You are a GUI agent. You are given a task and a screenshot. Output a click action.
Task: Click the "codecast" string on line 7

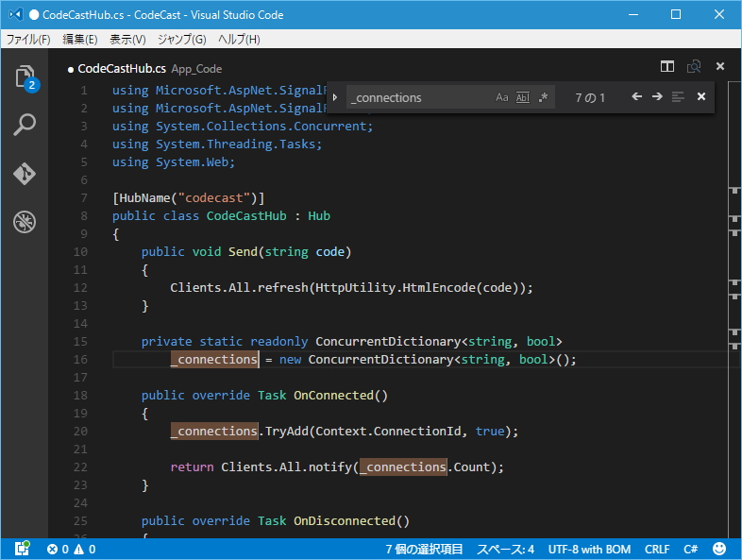pyautogui.click(x=214, y=198)
